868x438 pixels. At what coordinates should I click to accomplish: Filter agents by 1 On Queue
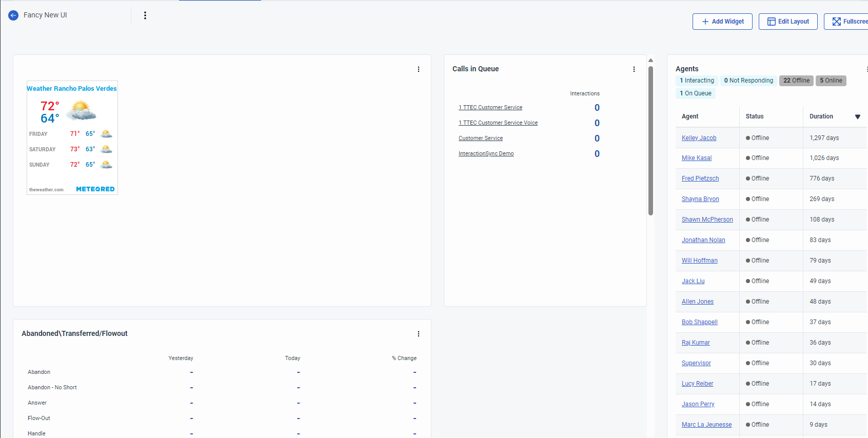point(696,93)
